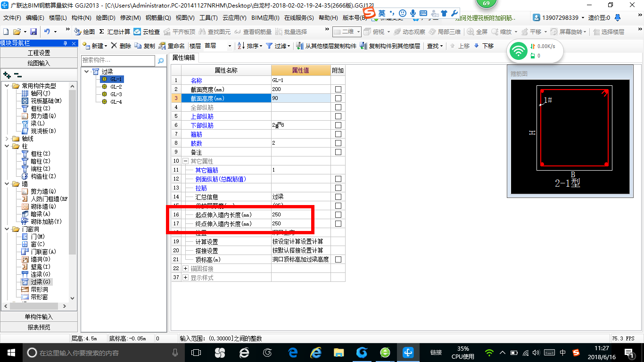This screenshot has height=362, width=644.
Task: Run 汇总计算 summary calculation
Action: 115,32
